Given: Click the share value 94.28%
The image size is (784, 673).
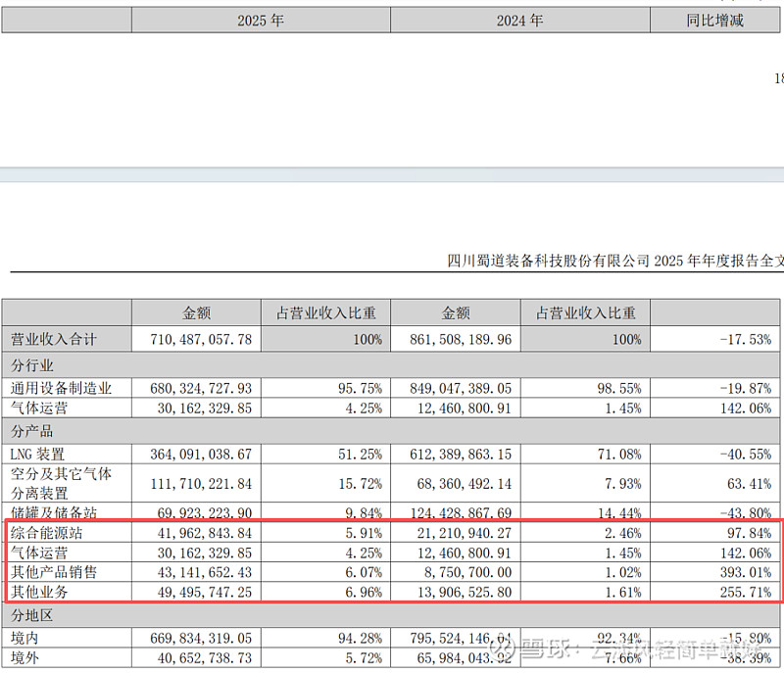Looking at the screenshot, I should (360, 638).
